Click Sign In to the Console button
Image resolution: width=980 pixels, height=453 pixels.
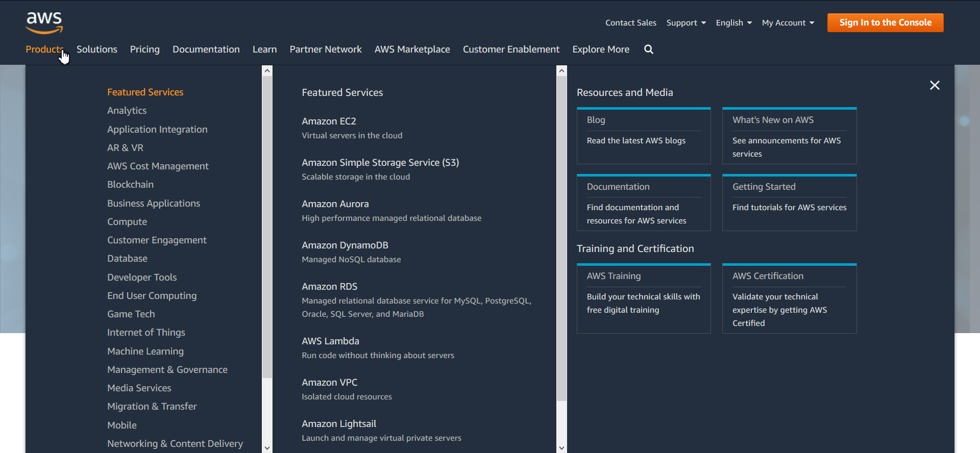pyautogui.click(x=886, y=22)
